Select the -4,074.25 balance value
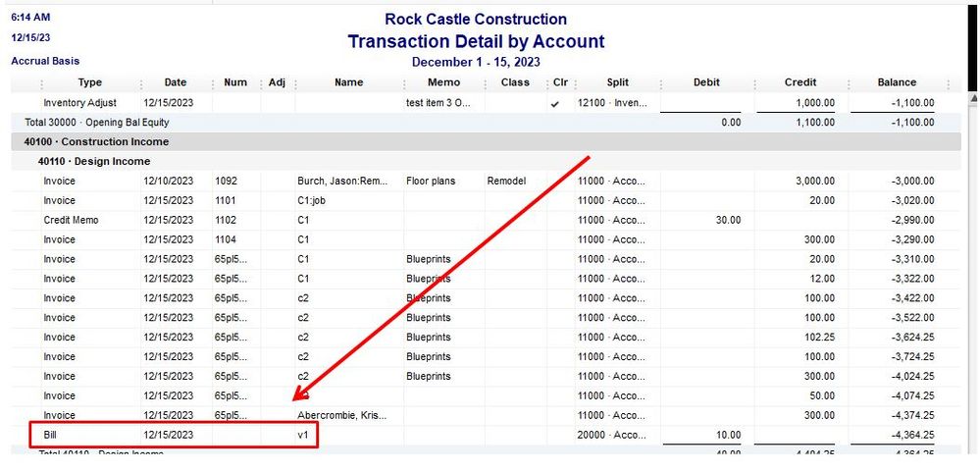 912,395
